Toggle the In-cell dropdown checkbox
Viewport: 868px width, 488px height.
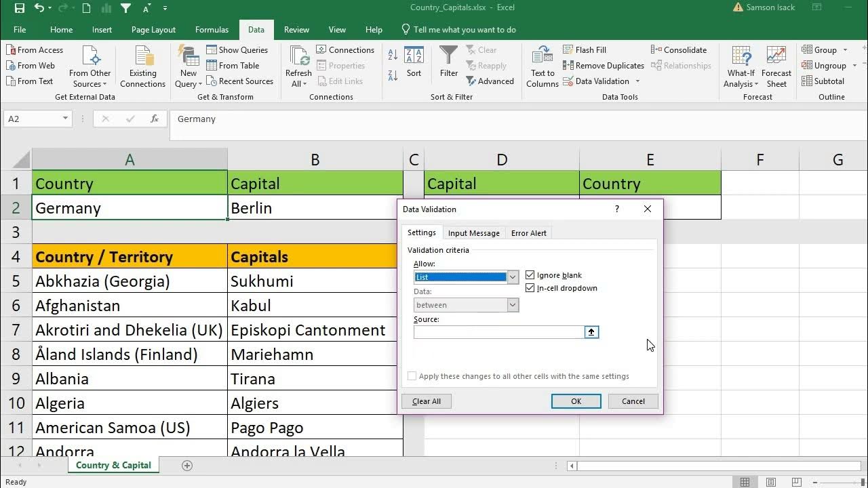[530, 288]
